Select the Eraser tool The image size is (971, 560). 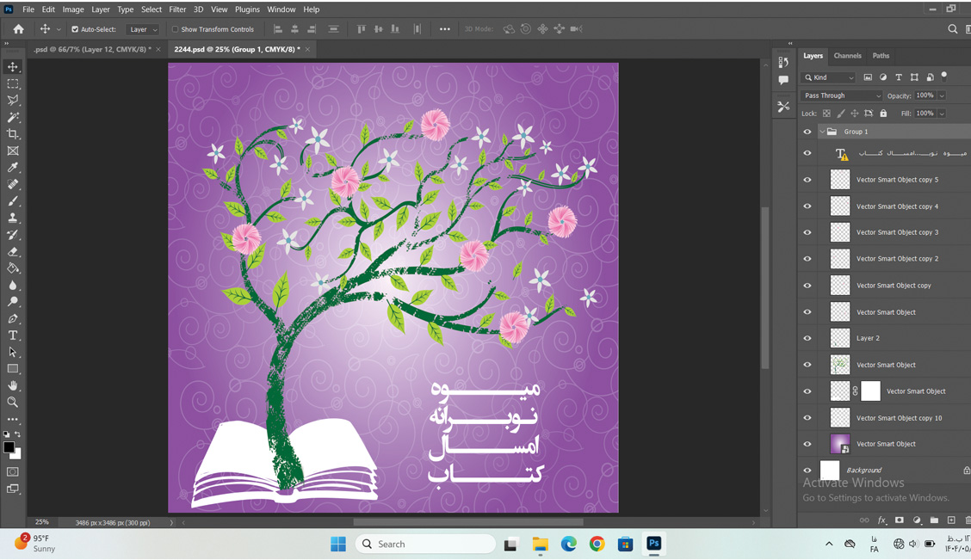click(x=12, y=252)
